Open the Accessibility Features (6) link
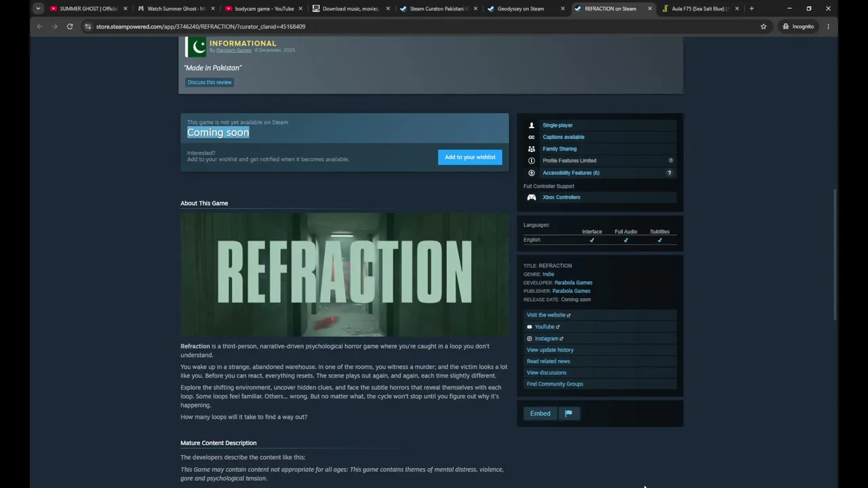The image size is (868, 488). point(571,173)
